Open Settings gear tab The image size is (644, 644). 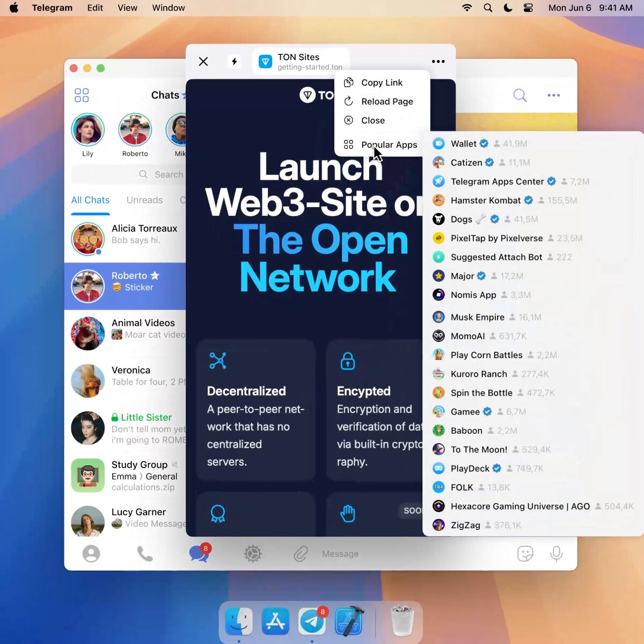tap(253, 554)
